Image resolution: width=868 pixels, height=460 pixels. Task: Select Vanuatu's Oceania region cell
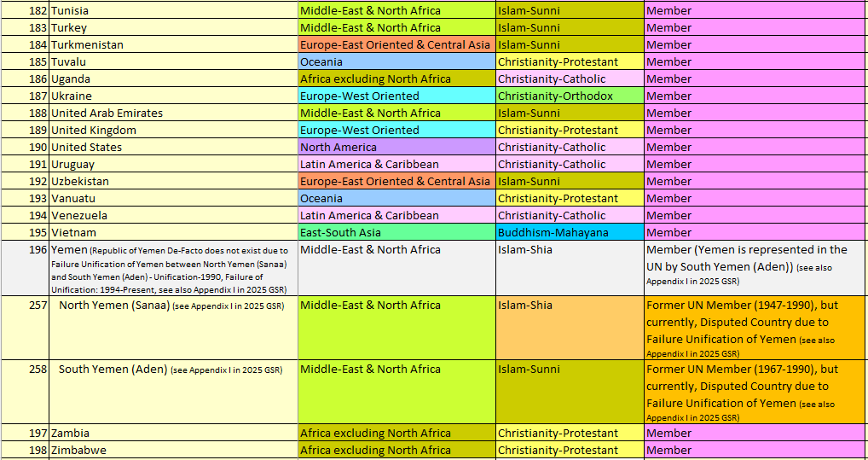tap(397, 198)
